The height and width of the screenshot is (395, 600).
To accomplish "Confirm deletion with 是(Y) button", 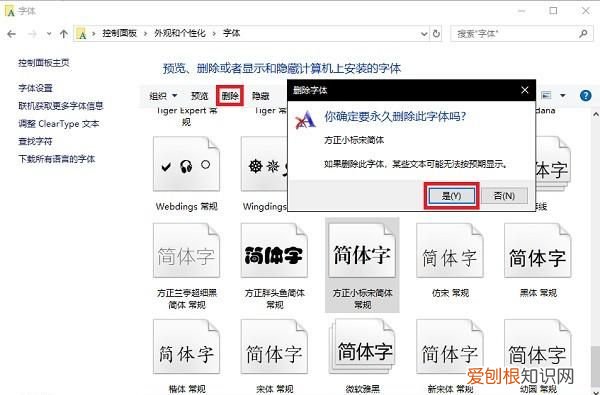I will pyautogui.click(x=452, y=196).
